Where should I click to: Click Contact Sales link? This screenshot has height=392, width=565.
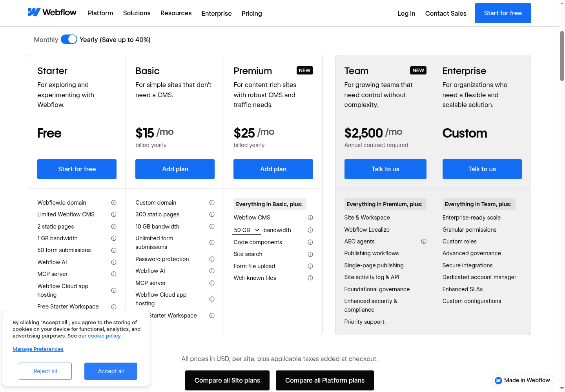[x=446, y=13]
